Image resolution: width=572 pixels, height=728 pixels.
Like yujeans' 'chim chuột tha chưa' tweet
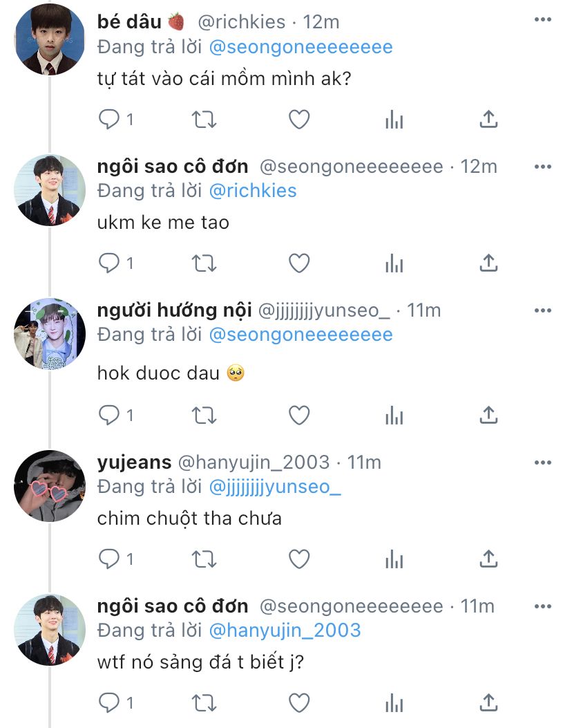coord(299,559)
